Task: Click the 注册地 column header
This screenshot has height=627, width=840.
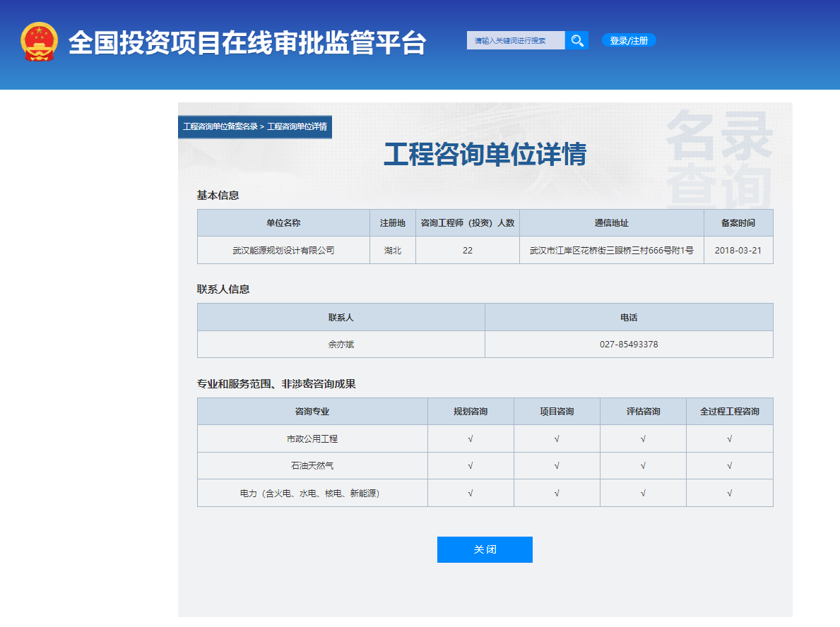Action: 393,222
